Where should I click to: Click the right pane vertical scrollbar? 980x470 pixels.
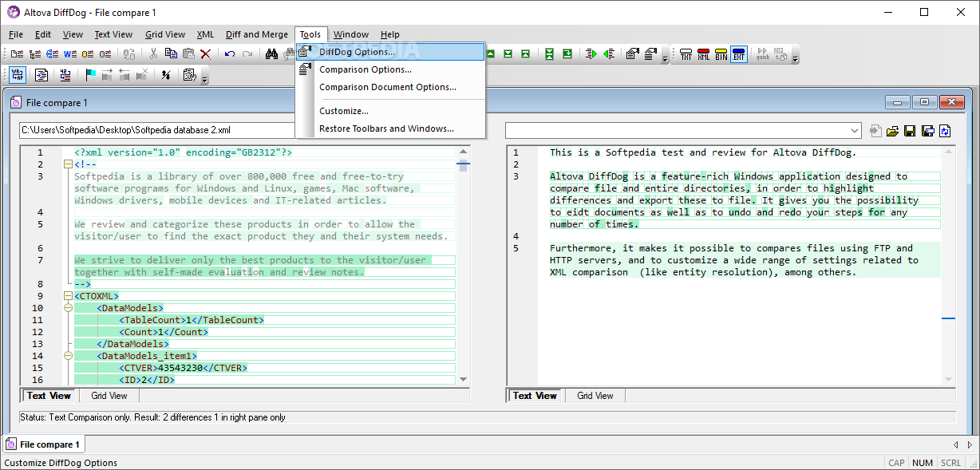[948, 266]
